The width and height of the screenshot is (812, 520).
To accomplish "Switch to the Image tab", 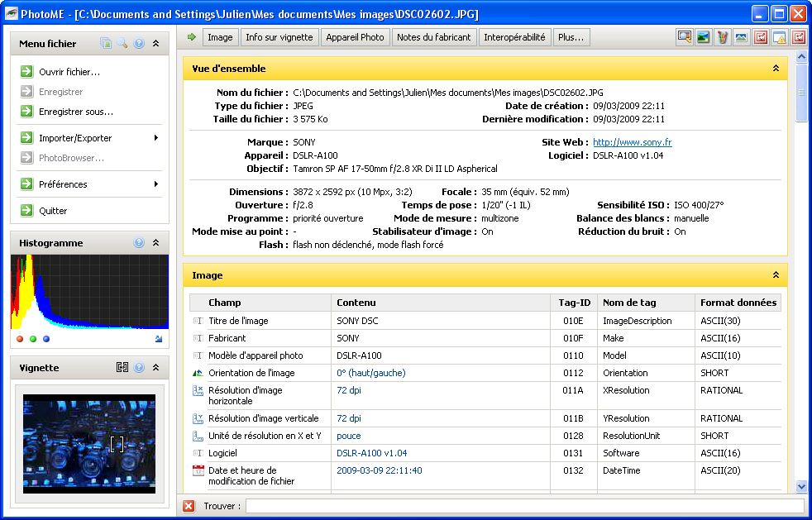I will (x=220, y=37).
